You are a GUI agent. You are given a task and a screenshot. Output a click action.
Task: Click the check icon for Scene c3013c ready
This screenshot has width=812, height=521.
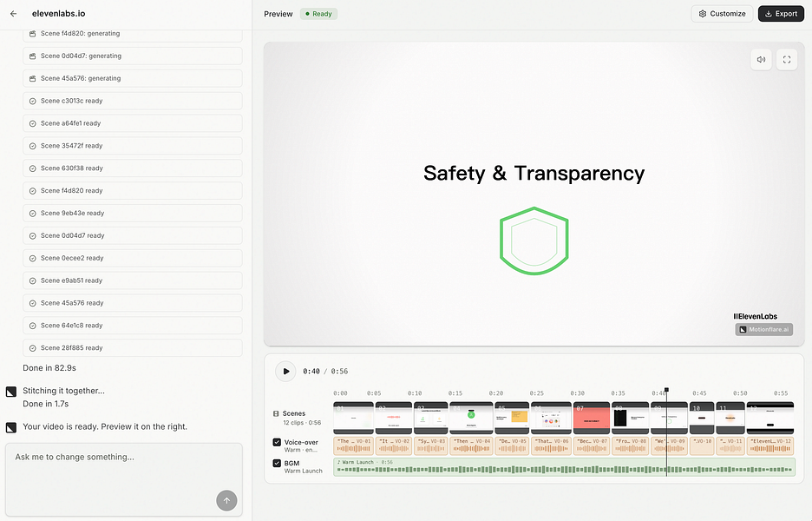[33, 101]
